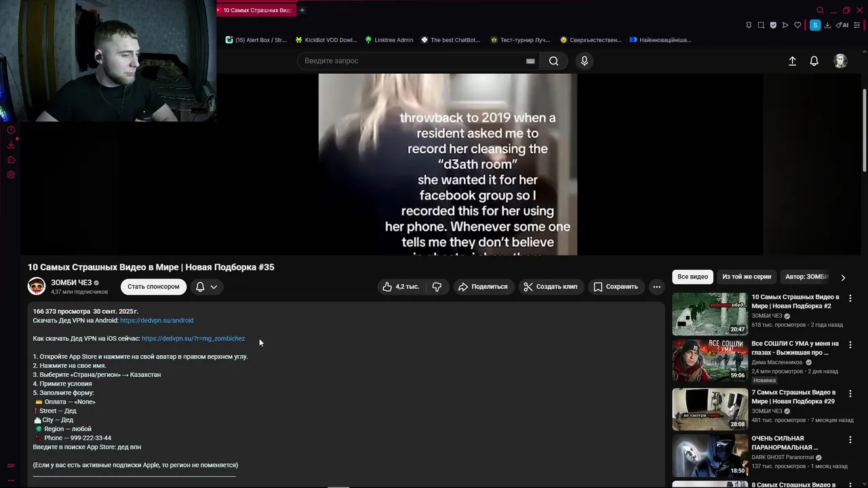Click the blue S extension icon
This screenshot has height=488, width=868.
point(815,25)
